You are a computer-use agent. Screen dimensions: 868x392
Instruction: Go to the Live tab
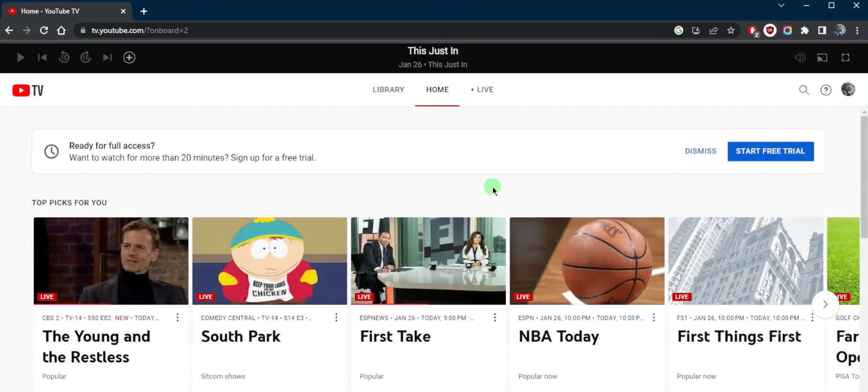(482, 90)
